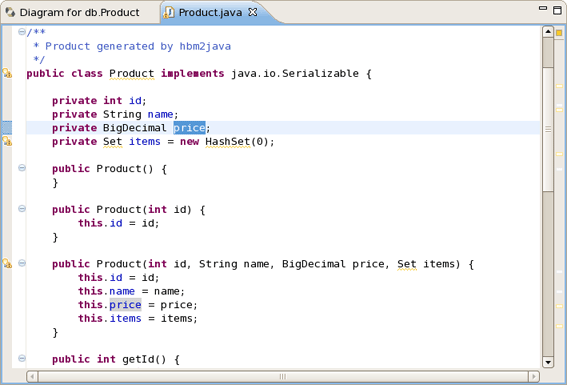567x385 pixels.
Task: Open warning marker on Set items line
Action: pos(7,141)
